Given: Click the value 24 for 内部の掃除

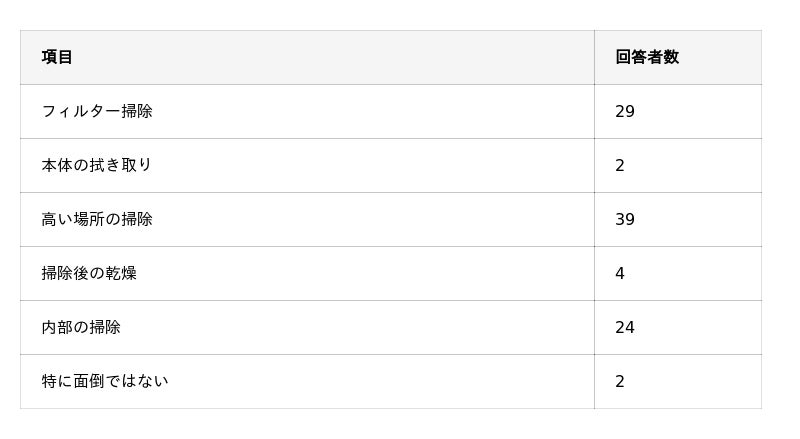Looking at the screenshot, I should click(x=624, y=328).
